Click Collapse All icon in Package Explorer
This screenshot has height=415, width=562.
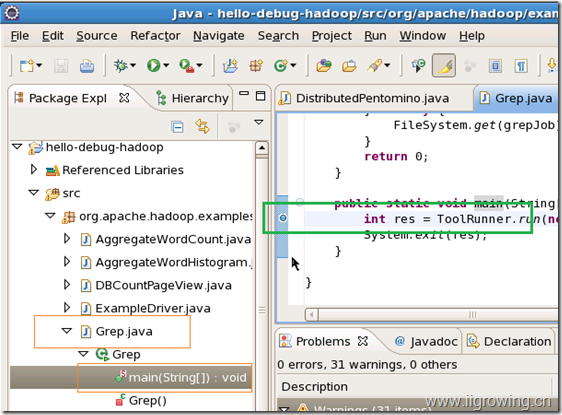(x=177, y=127)
